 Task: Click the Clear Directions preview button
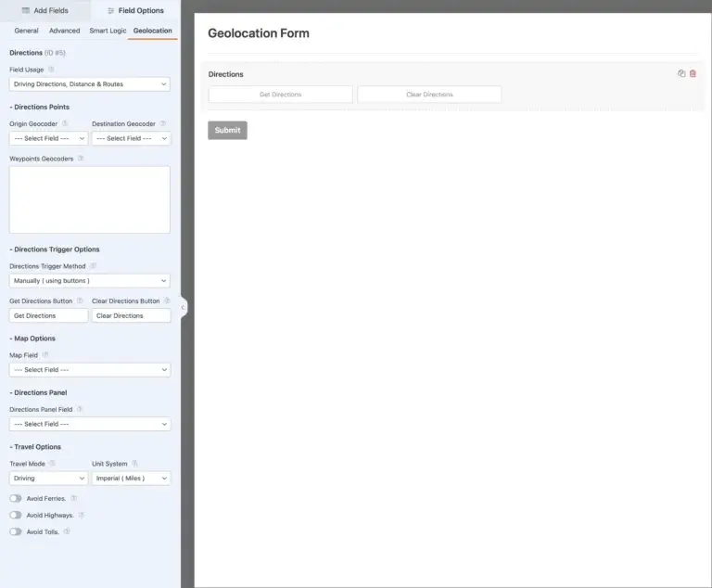point(429,95)
